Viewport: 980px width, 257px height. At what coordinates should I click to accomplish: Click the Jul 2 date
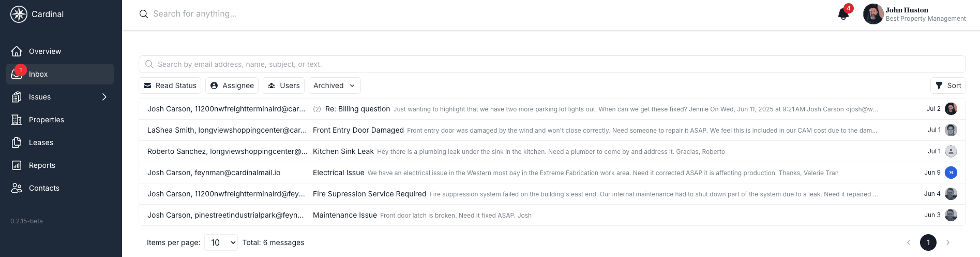[933, 109]
